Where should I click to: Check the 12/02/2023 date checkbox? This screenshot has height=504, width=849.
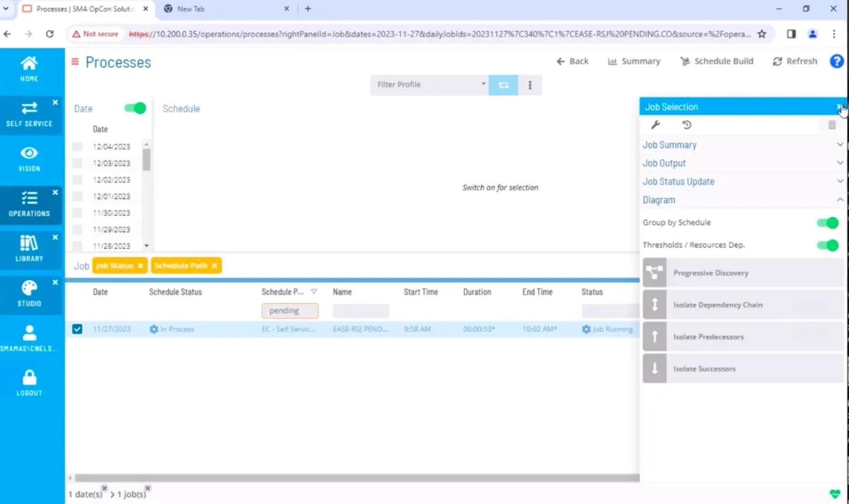(x=77, y=180)
